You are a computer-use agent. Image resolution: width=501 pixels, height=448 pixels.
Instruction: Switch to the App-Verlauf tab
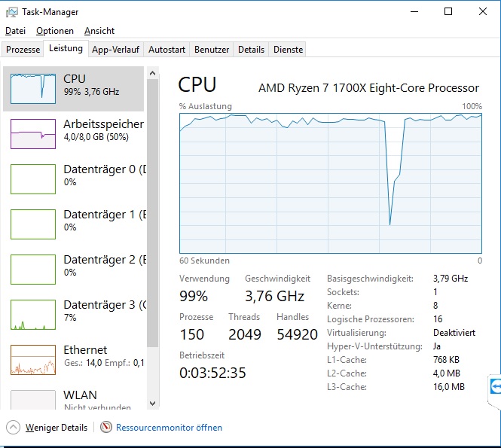coord(115,50)
